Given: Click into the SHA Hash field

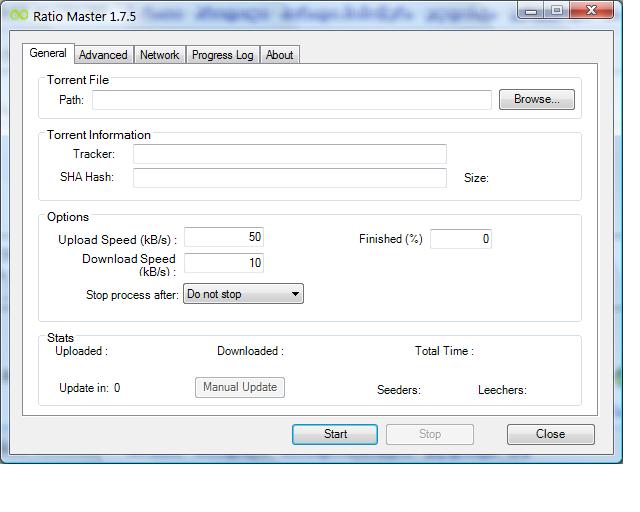Looking at the screenshot, I should click(x=290, y=178).
